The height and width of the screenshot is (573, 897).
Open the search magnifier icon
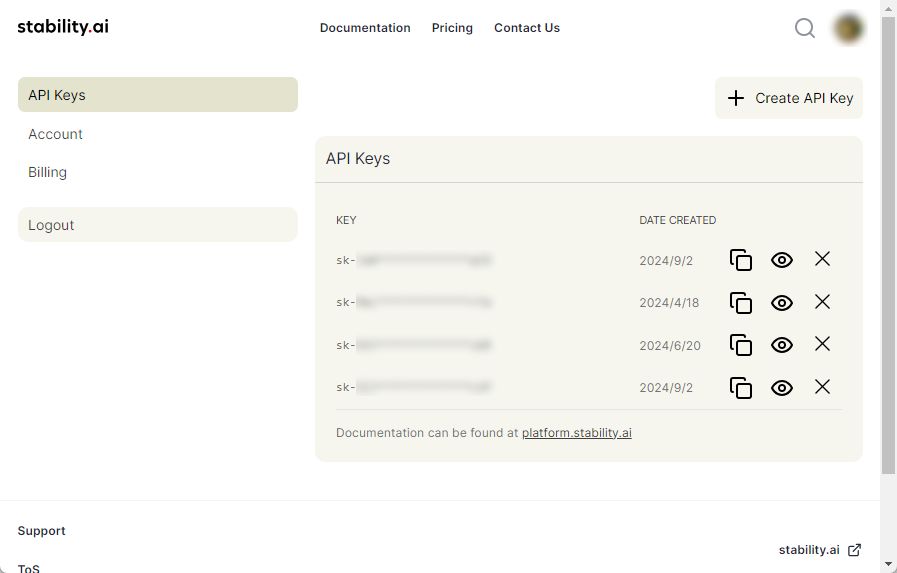804,27
